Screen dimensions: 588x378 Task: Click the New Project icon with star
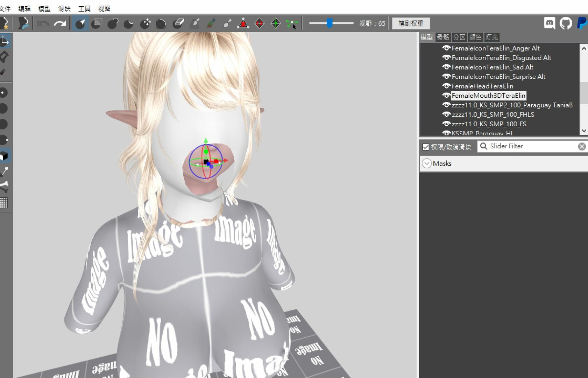pyautogui.click(x=5, y=23)
